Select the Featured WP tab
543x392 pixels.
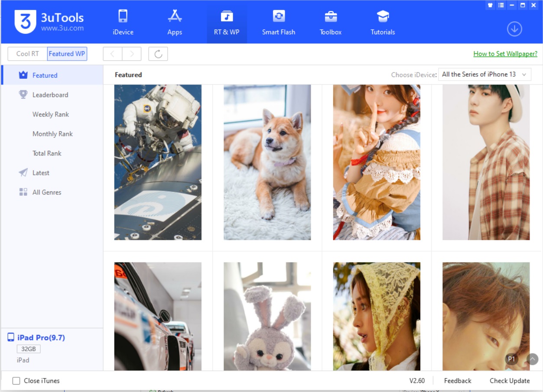point(67,54)
